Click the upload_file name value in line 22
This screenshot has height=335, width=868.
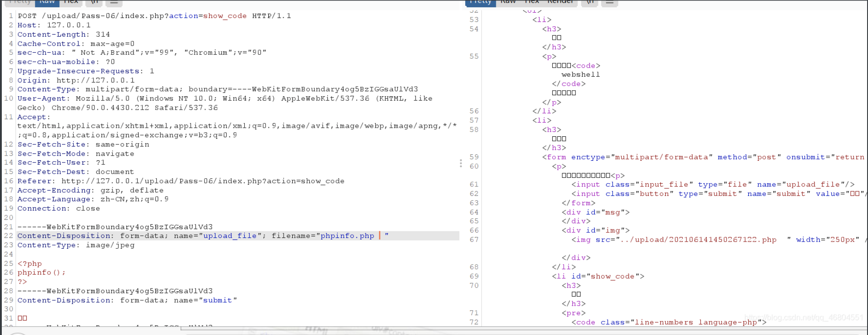point(230,236)
